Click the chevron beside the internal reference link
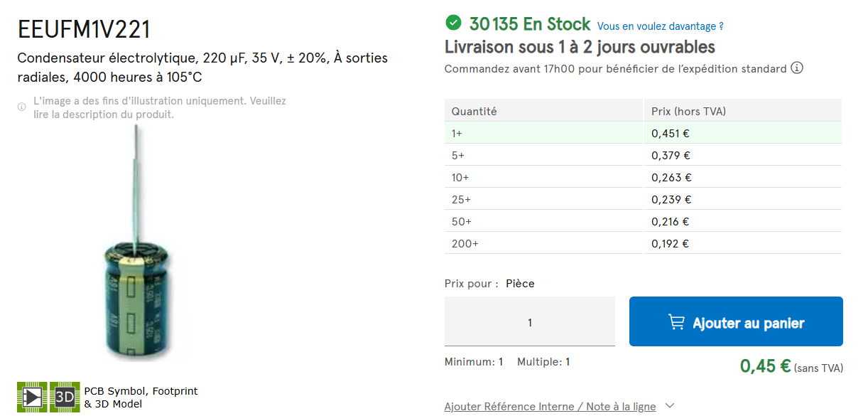Viewport: 868px width, 416px height. coord(670,406)
